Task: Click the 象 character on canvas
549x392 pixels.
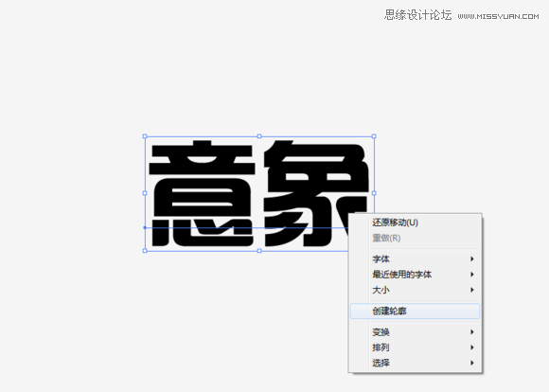Action: tap(316, 193)
